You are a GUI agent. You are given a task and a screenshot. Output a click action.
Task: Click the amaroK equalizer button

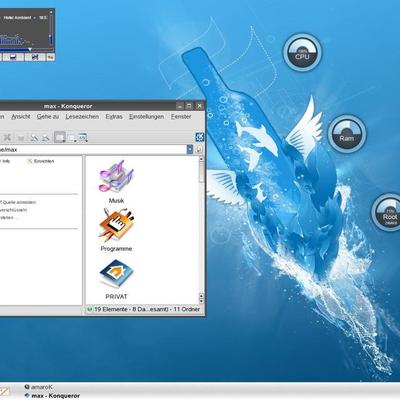click(13, 57)
